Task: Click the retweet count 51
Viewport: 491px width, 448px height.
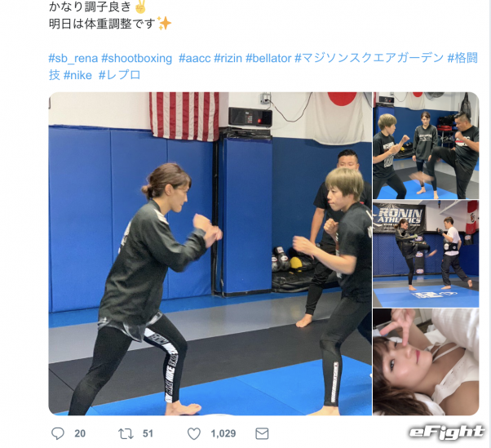Action: (148, 433)
